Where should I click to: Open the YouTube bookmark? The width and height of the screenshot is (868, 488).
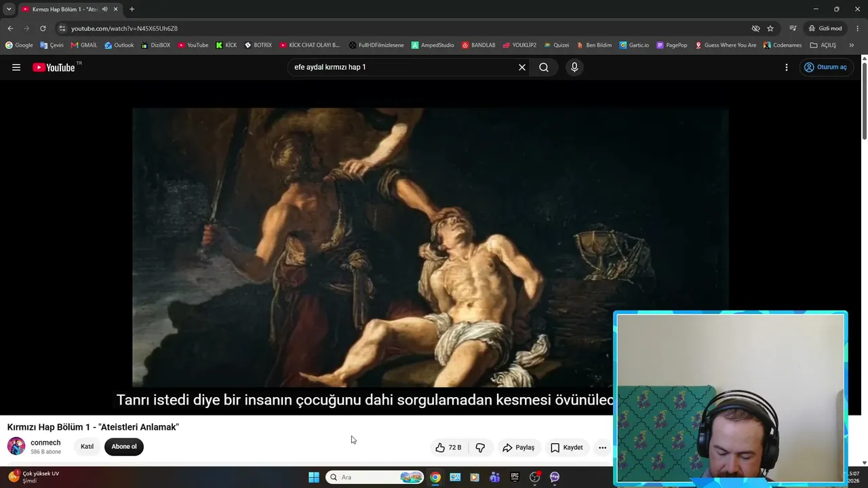coord(193,45)
